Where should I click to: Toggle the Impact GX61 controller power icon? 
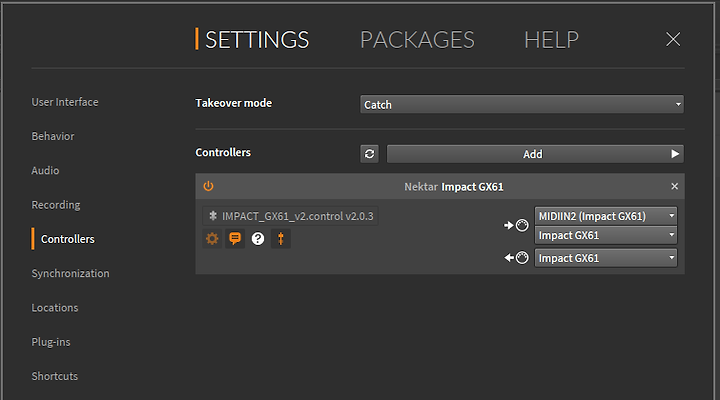(x=208, y=186)
